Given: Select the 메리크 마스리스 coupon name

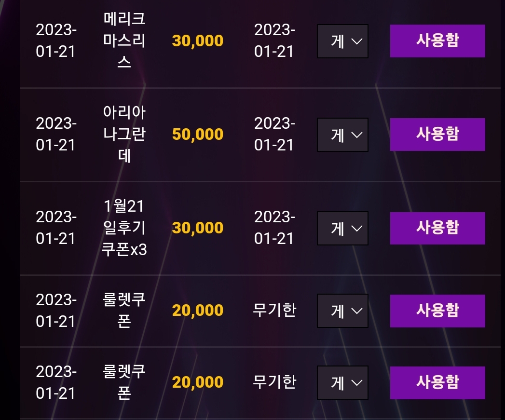Looking at the screenshot, I should pos(124,40).
